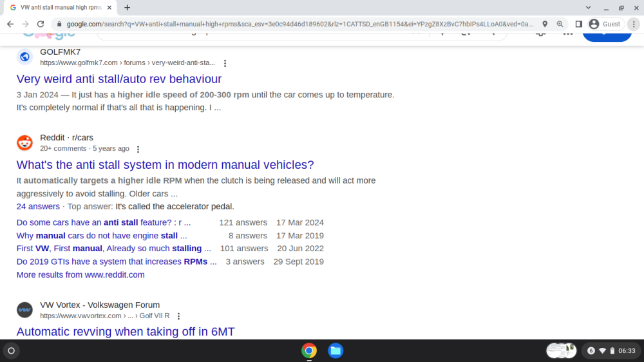This screenshot has height=362, width=644.
Task: Click the 06:33 clock in status tray
Action: pos(627,351)
